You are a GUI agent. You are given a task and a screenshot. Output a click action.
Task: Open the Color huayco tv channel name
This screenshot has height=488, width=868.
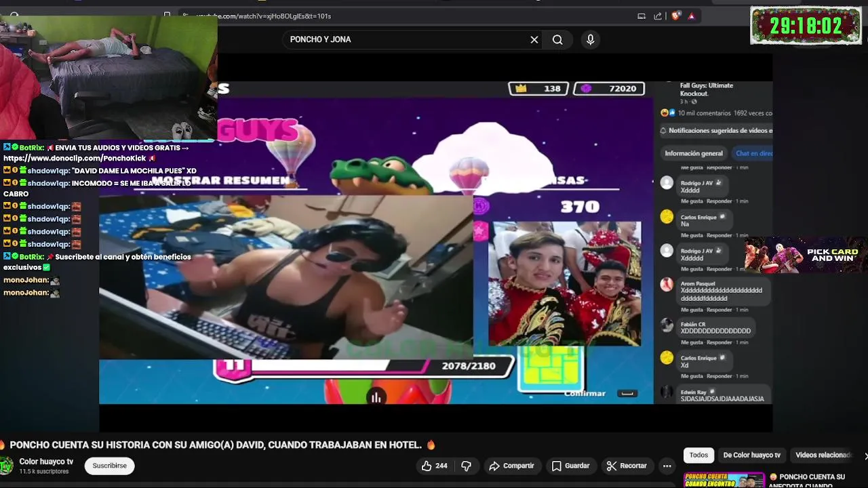pyautogui.click(x=46, y=462)
